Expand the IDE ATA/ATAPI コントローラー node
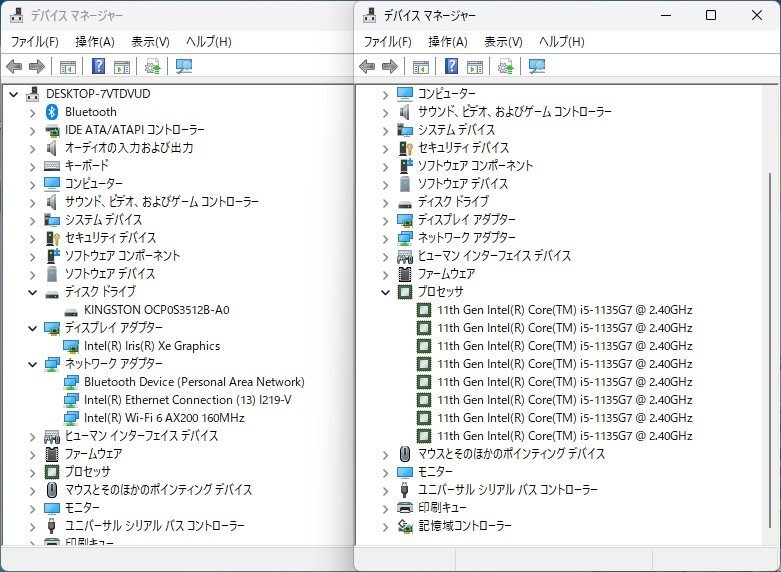 pos(32,130)
